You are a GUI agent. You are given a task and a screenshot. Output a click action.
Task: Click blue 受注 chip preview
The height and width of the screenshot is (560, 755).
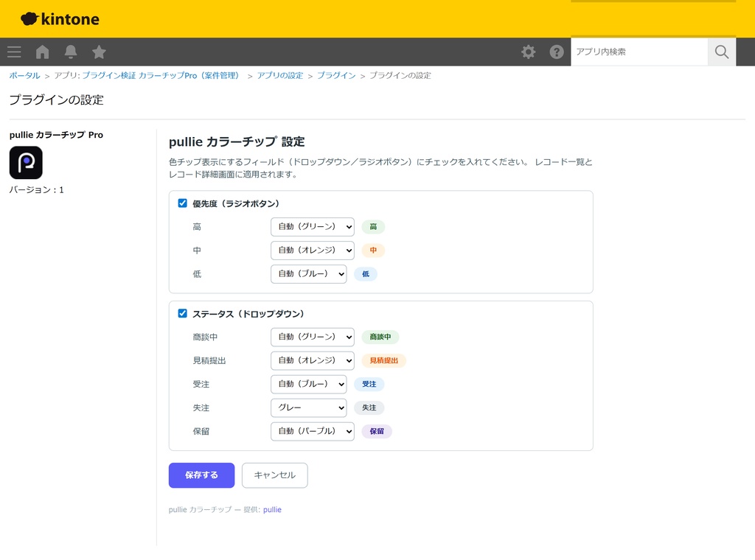coord(369,384)
